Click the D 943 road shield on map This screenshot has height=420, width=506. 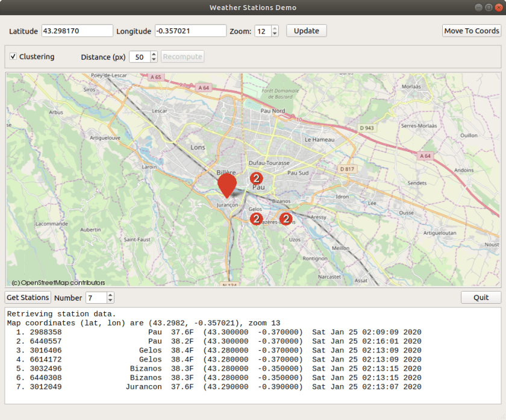(x=367, y=128)
